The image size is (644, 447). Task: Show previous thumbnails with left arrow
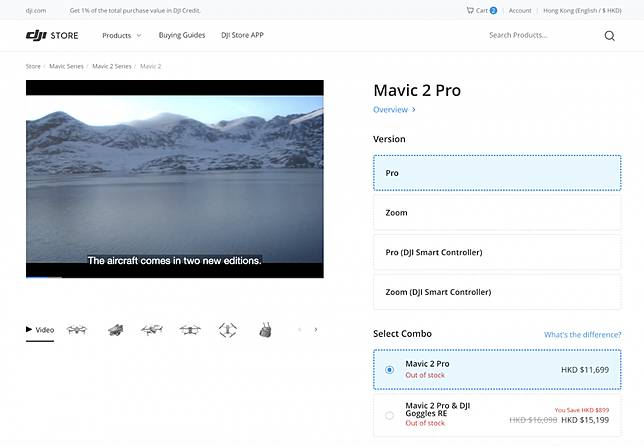point(298,329)
